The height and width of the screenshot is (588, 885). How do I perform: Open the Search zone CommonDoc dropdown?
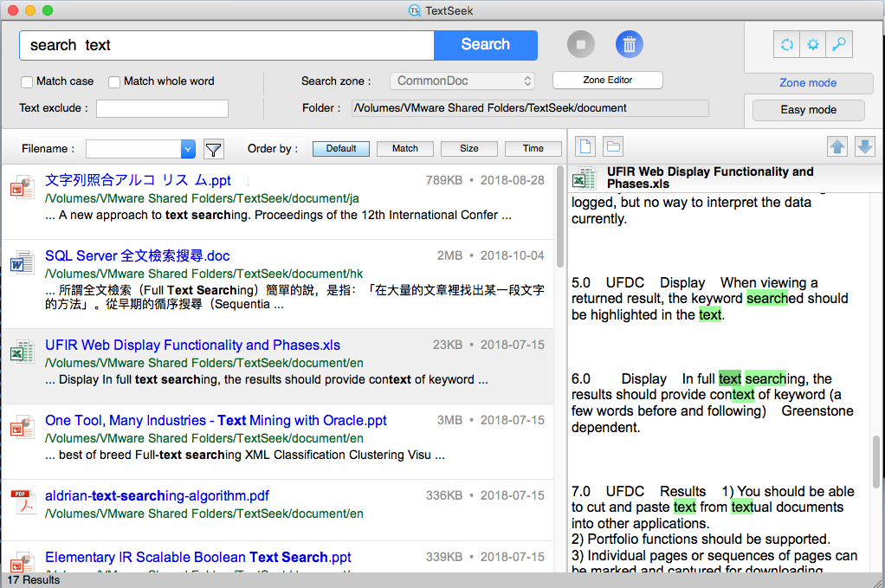(x=462, y=81)
